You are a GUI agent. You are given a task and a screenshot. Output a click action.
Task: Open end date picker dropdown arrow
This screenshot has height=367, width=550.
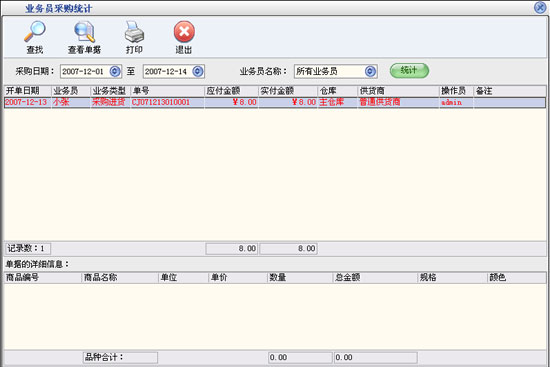(198, 72)
